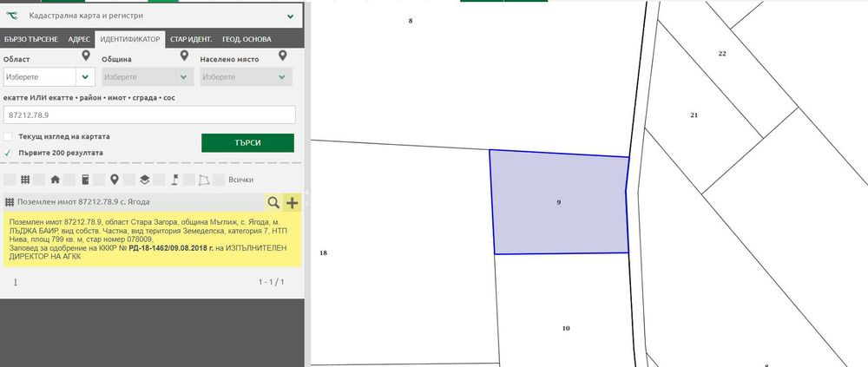Click the door self-contained unit filter icon
The width and height of the screenshot is (868, 367).
(x=85, y=180)
